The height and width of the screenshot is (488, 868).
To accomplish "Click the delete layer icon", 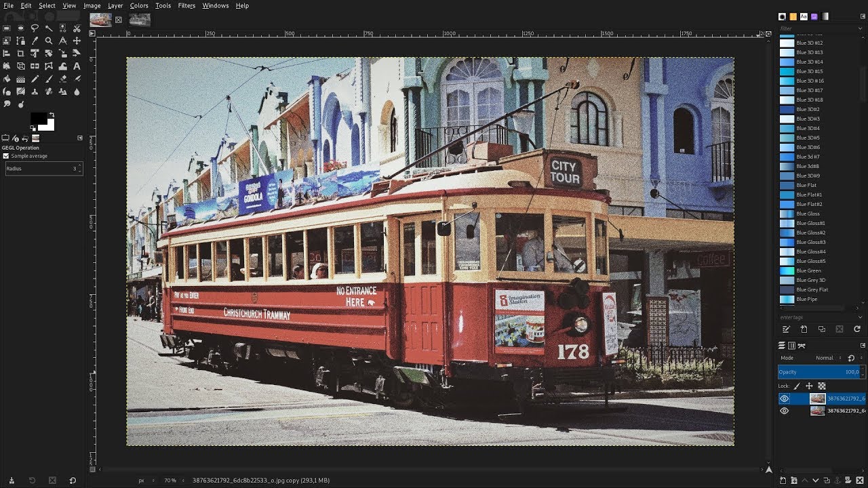I will click(860, 480).
